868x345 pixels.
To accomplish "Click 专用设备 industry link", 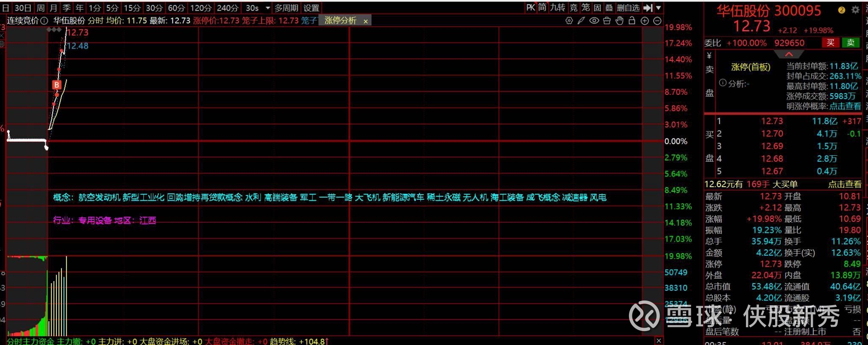I will 95,220.
